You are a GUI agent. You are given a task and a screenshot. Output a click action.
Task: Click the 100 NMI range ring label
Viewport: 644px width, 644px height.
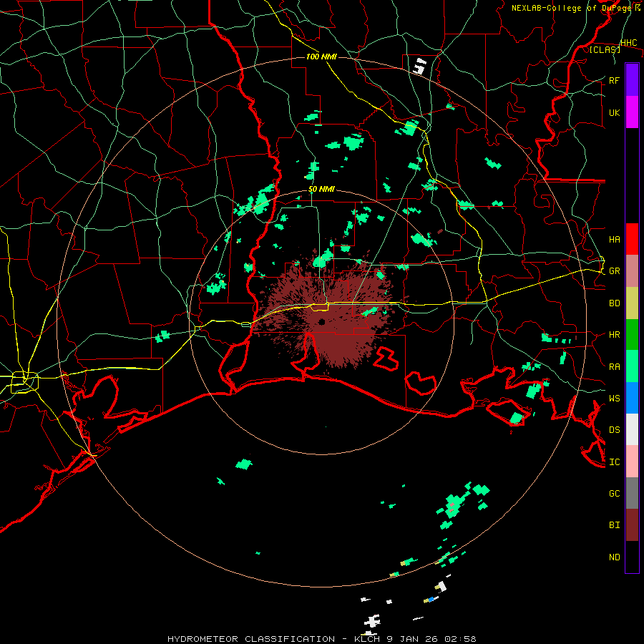(x=321, y=57)
